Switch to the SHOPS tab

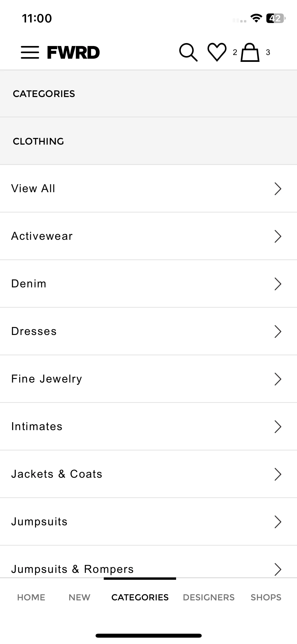tap(266, 597)
